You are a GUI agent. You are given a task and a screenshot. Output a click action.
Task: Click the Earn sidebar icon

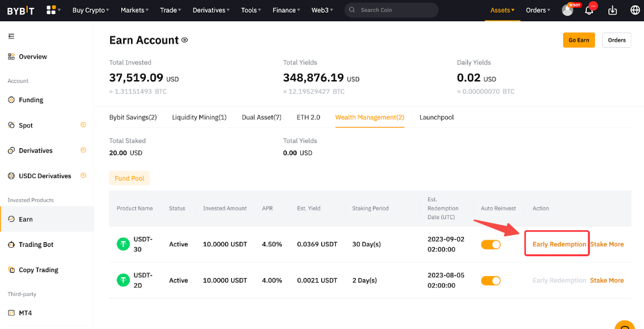point(11,219)
